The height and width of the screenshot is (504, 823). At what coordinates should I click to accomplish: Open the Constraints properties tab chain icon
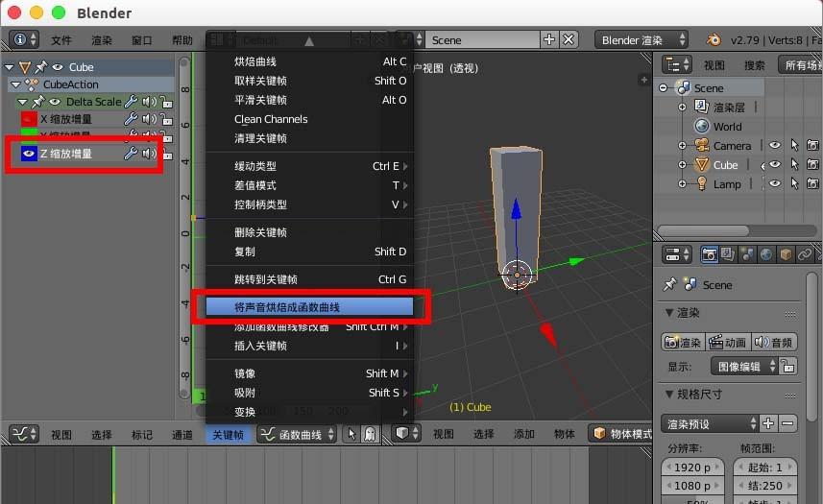pyautogui.click(x=805, y=255)
